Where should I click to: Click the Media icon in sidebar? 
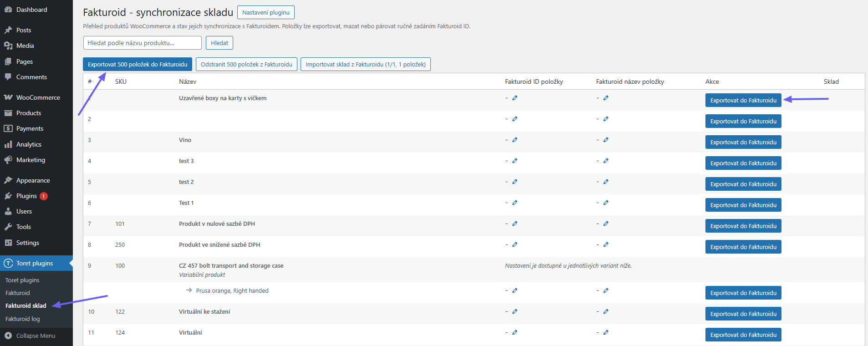[8, 46]
